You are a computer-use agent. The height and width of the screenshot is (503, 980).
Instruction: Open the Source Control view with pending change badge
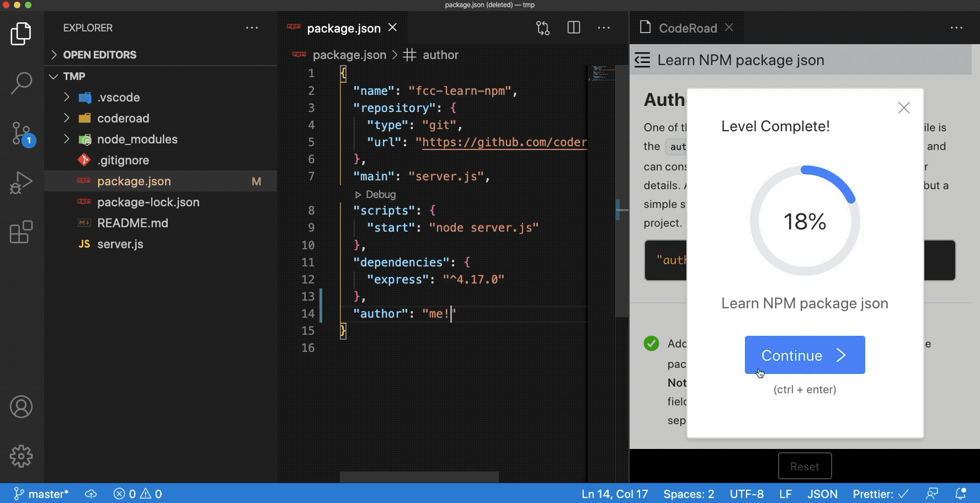21,132
